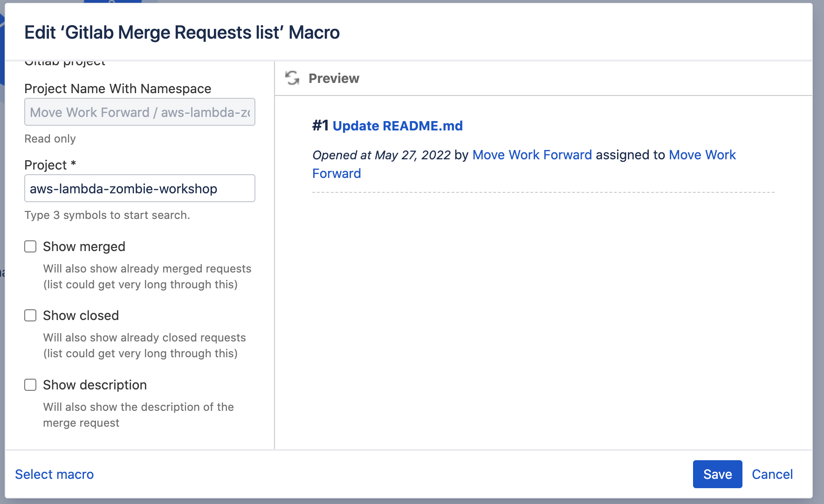Click into the Project search field

(x=139, y=189)
